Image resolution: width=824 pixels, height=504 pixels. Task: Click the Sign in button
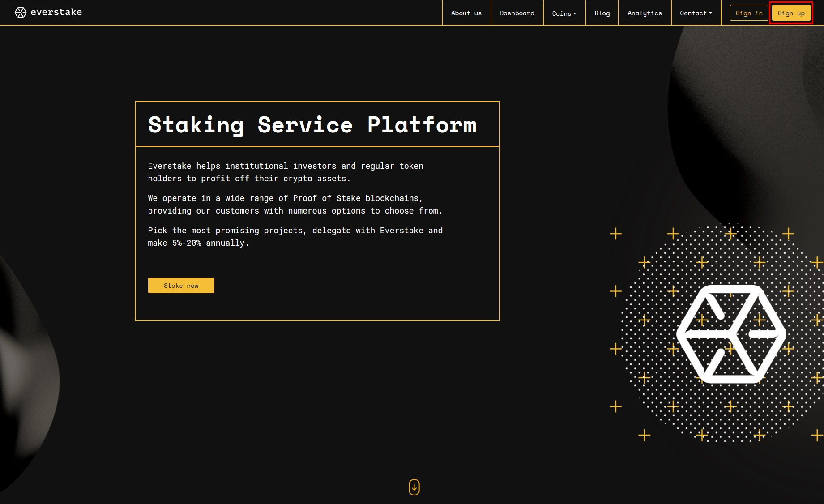point(749,13)
